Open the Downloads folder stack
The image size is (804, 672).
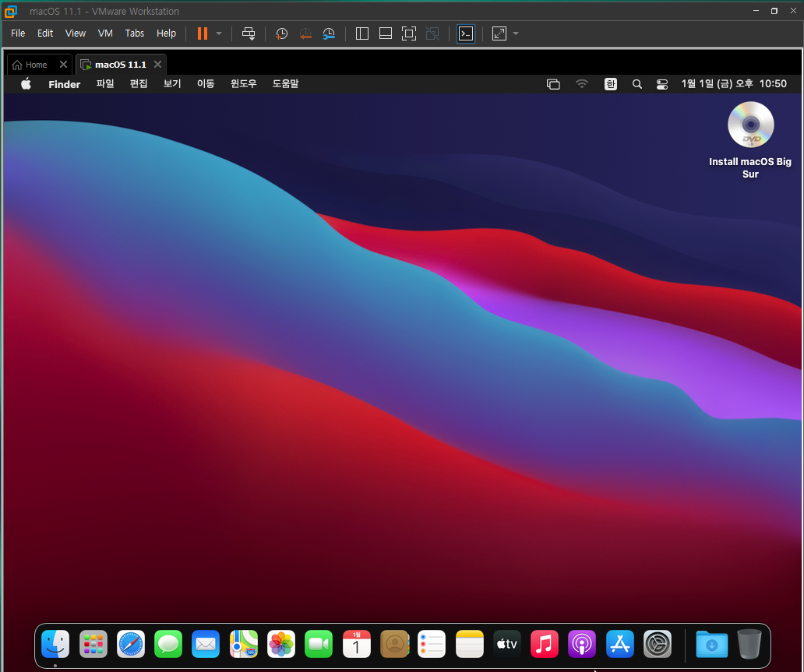[712, 644]
